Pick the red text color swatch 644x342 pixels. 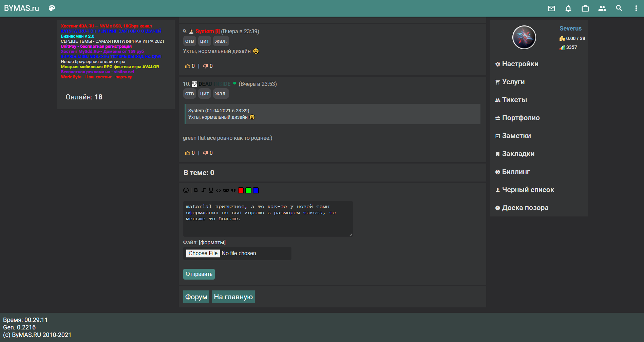click(x=241, y=190)
